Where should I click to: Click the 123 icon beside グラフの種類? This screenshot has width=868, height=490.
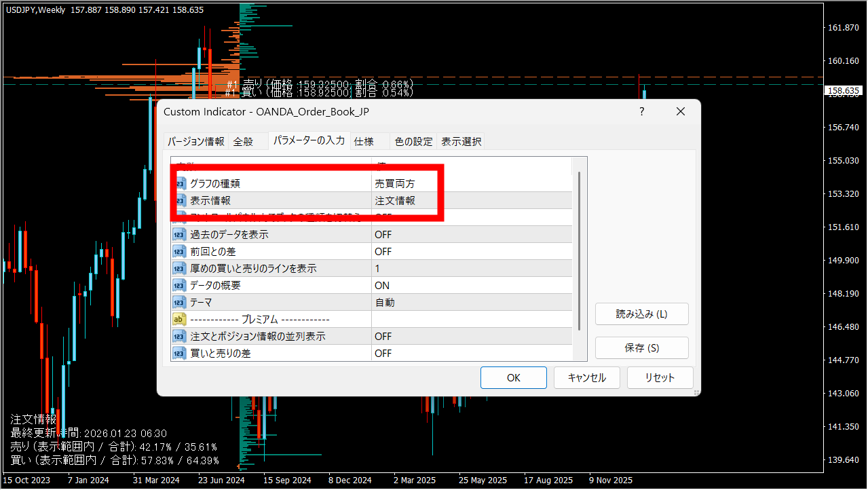coord(179,183)
